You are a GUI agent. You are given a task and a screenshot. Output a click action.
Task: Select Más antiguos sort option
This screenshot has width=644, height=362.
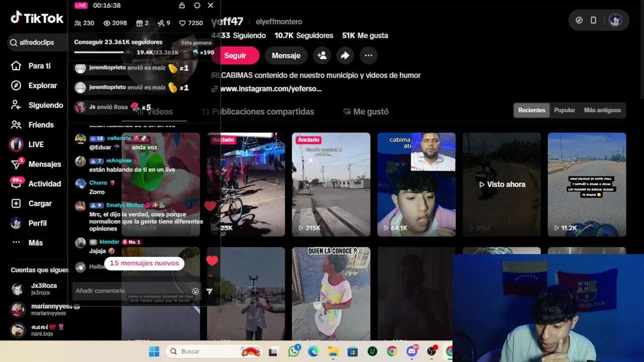coord(602,110)
